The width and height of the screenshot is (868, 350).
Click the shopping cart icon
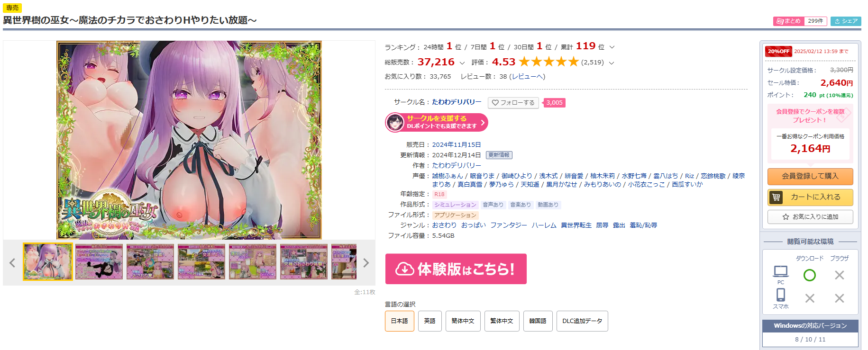pyautogui.click(x=776, y=197)
